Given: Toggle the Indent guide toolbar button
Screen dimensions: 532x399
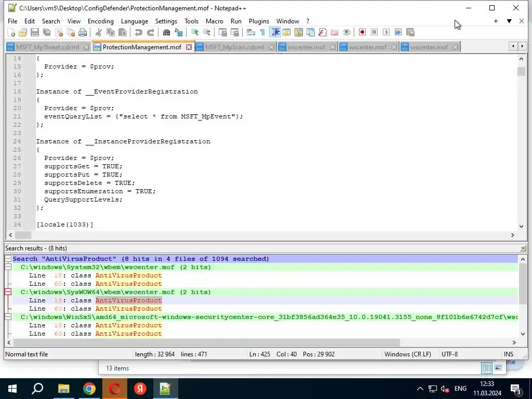Looking at the screenshot, I should click(x=275, y=32).
